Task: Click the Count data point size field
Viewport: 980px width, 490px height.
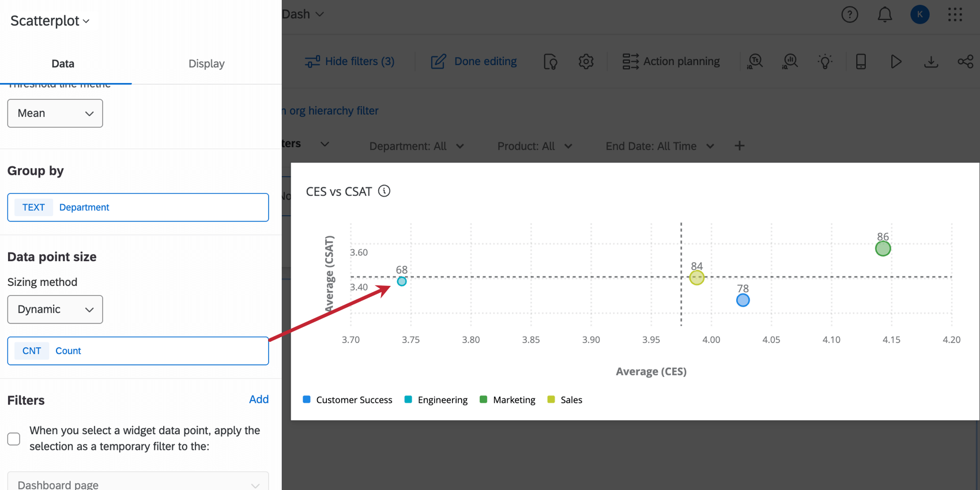Action: click(x=138, y=351)
